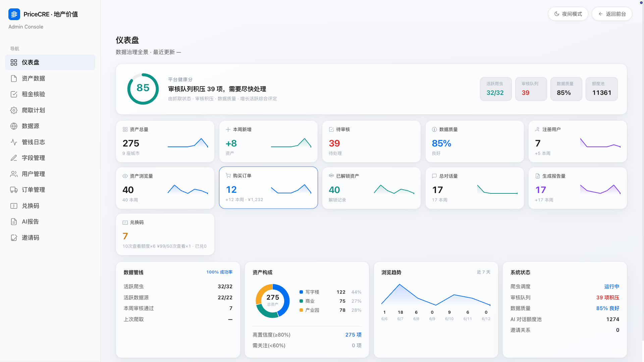
Task: Click the AI报告 document icon
Action: click(x=14, y=222)
